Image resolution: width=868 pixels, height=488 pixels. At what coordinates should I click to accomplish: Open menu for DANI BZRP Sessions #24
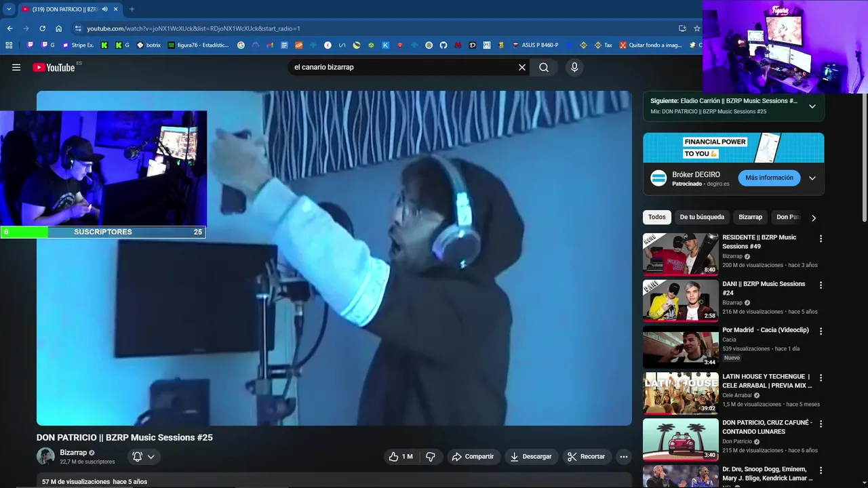pyautogui.click(x=821, y=285)
